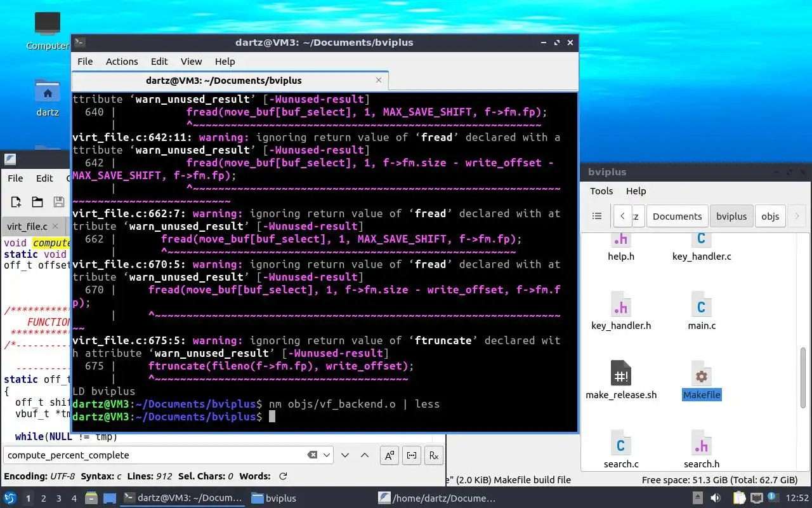Expand the search history dropdown
Viewport: 812px width, 508px height.
coord(327,455)
